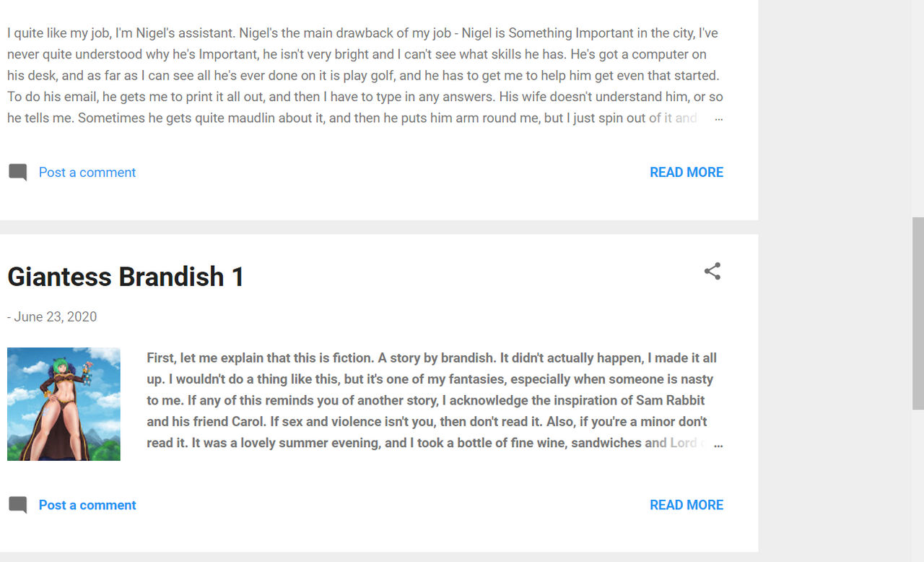Click the June 23, 2020 post date

(55, 316)
